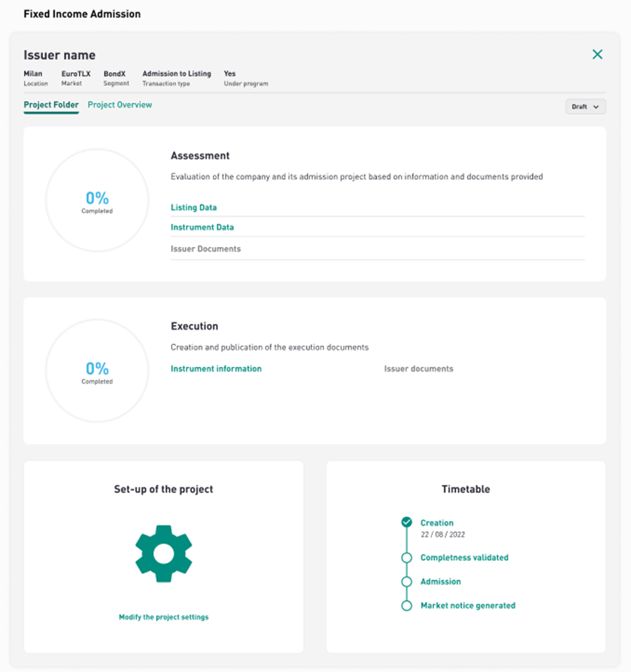
Task: Select Issuer Documents under Assessment
Action: point(206,249)
